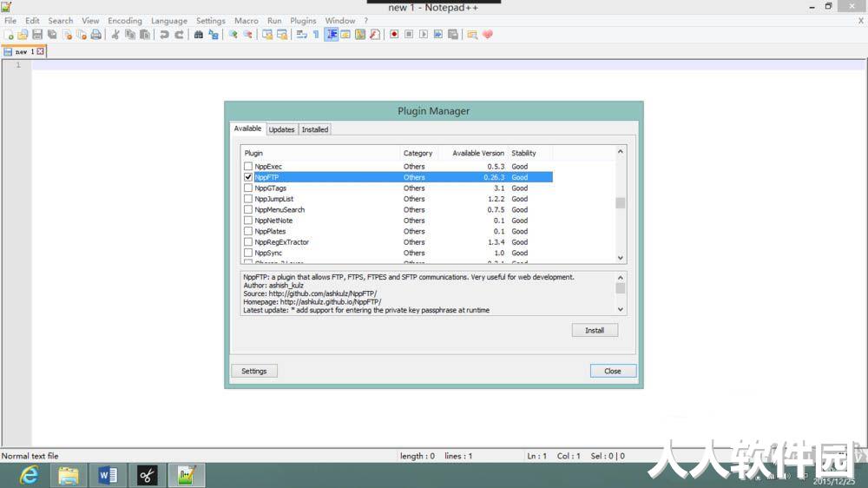The height and width of the screenshot is (488, 868).
Task: Create a new file from toolbar
Action: 9,35
